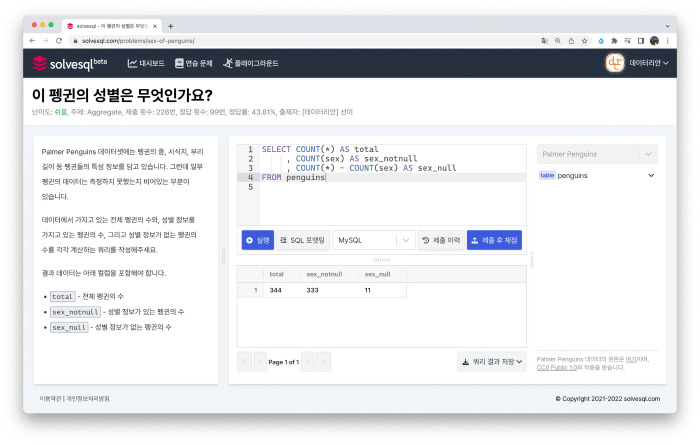Screen dimensions: 700x445
Task: Go to the 플레이그라운드 menu item
Action: (x=251, y=63)
